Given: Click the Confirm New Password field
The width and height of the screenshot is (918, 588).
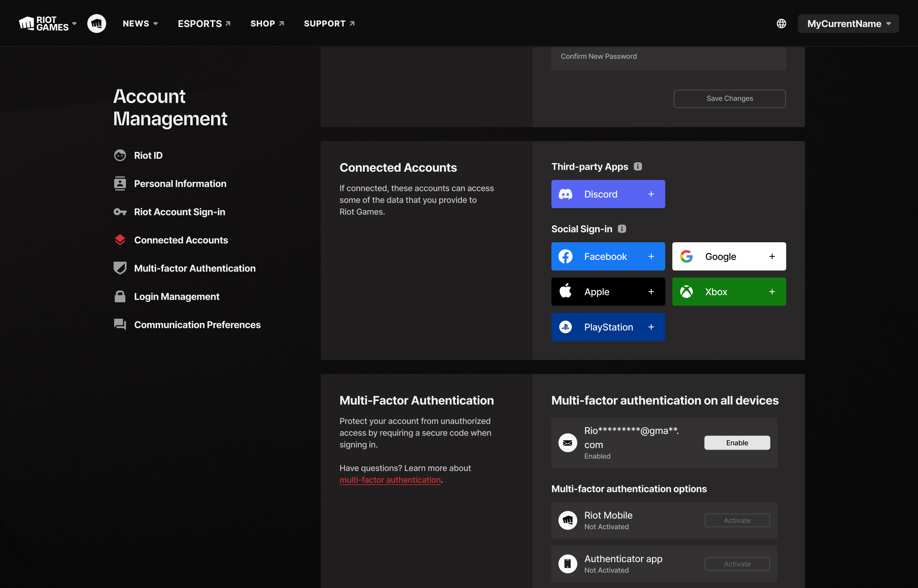Looking at the screenshot, I should click(x=668, y=58).
